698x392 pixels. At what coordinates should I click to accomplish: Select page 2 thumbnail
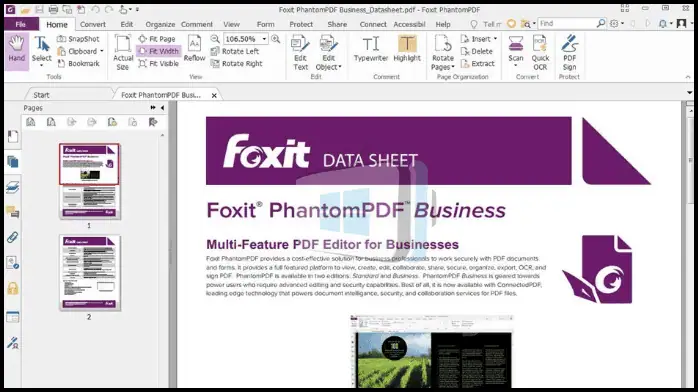[89, 273]
